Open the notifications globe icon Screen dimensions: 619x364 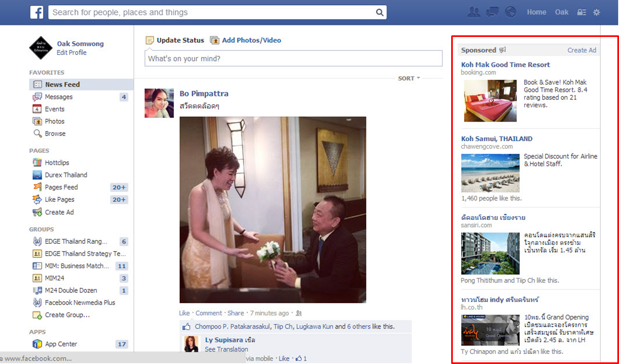point(511,12)
